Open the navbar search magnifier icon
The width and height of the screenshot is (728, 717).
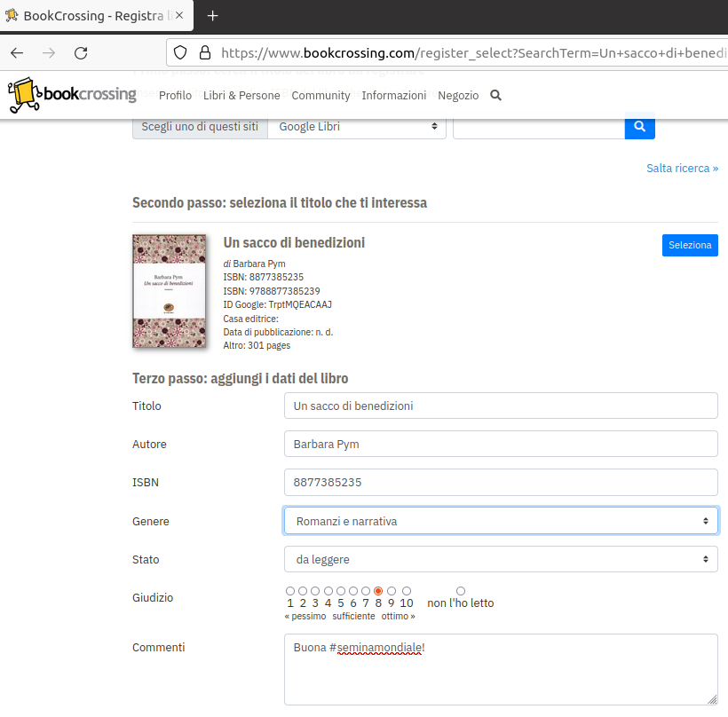pos(496,95)
